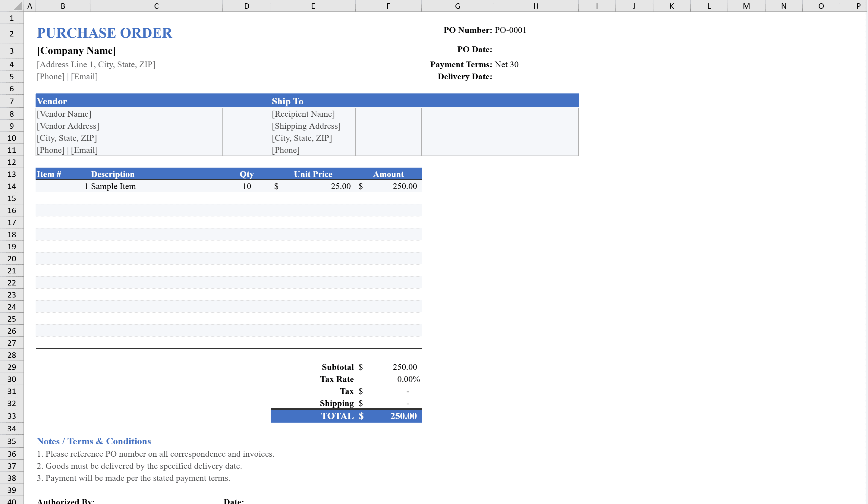Screen dimensions: 868x504
Task: Select column F header
Action: pos(388,5)
